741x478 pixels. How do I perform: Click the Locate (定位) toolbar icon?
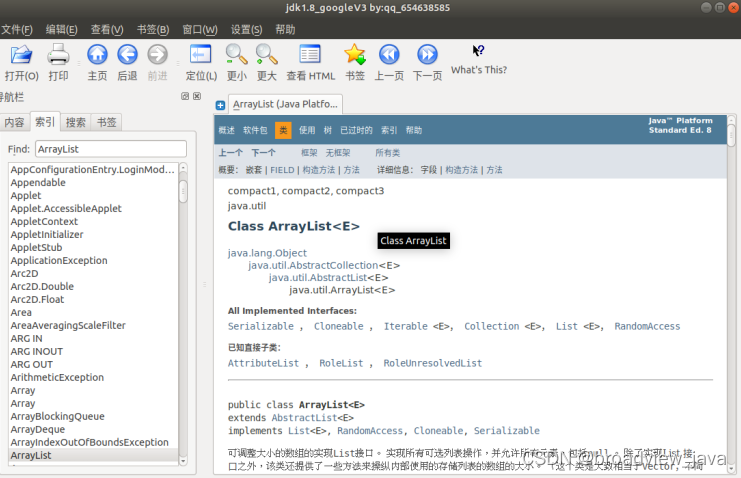pyautogui.click(x=200, y=54)
